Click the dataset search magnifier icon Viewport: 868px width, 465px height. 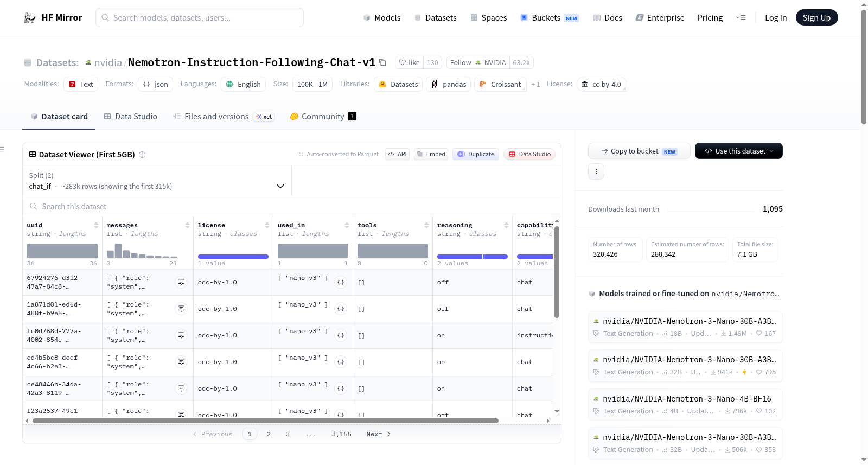coord(34,207)
